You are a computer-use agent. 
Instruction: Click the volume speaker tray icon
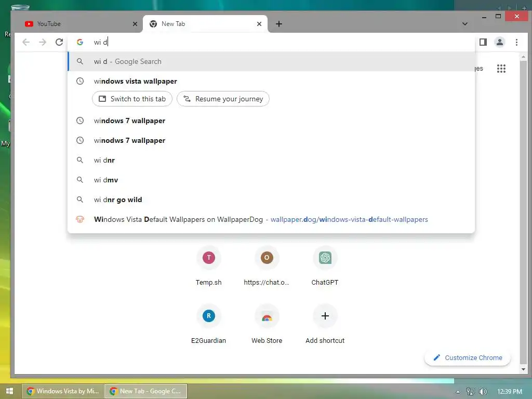tap(483, 392)
